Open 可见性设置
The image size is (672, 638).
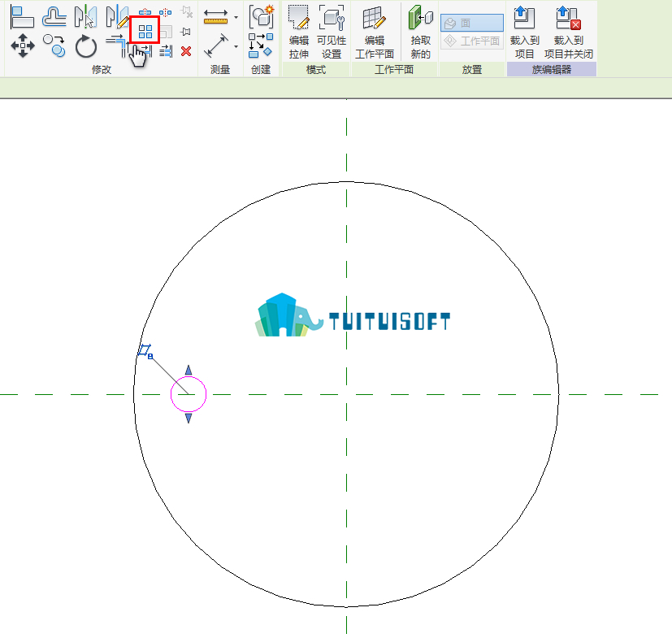[x=332, y=33]
